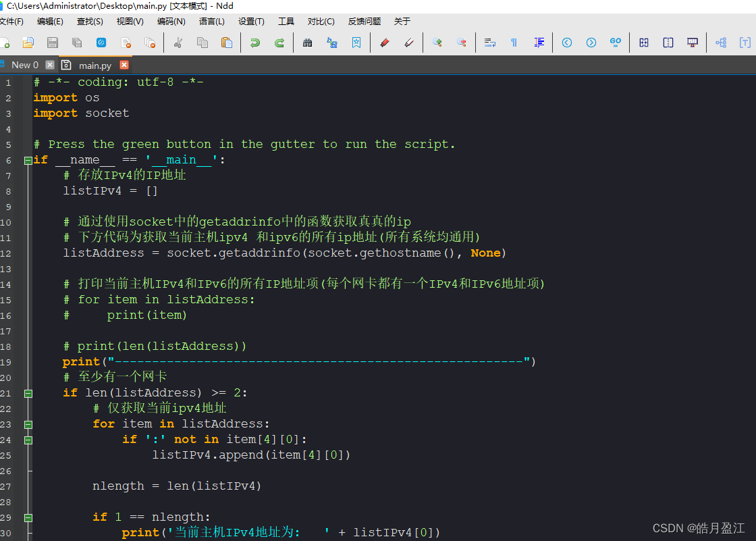756x541 pixels.
Task: Click the Save file toolbar icon
Action: click(x=53, y=43)
